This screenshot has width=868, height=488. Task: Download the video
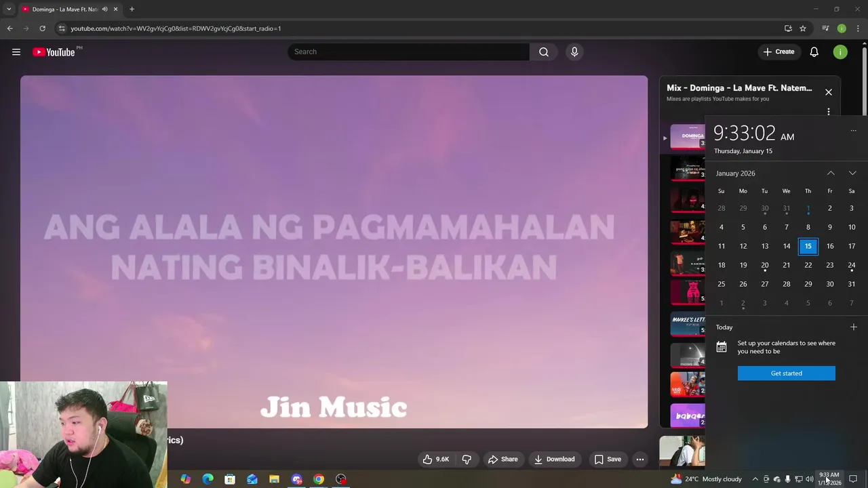click(554, 460)
